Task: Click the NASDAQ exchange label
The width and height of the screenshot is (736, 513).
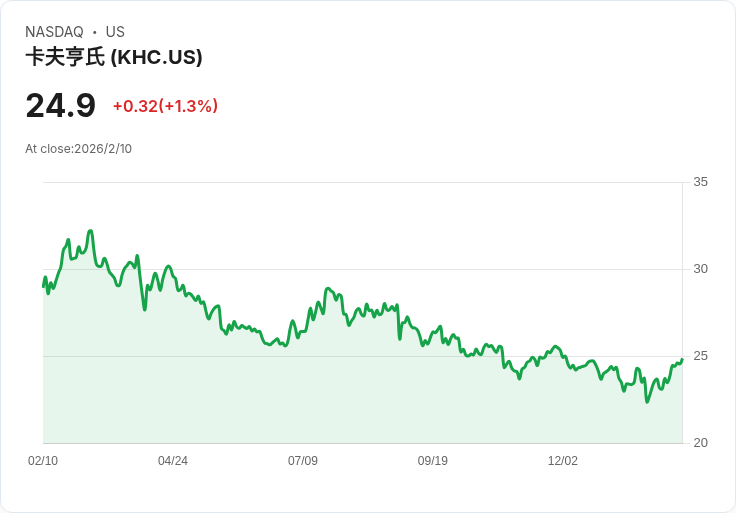Action: [54, 32]
